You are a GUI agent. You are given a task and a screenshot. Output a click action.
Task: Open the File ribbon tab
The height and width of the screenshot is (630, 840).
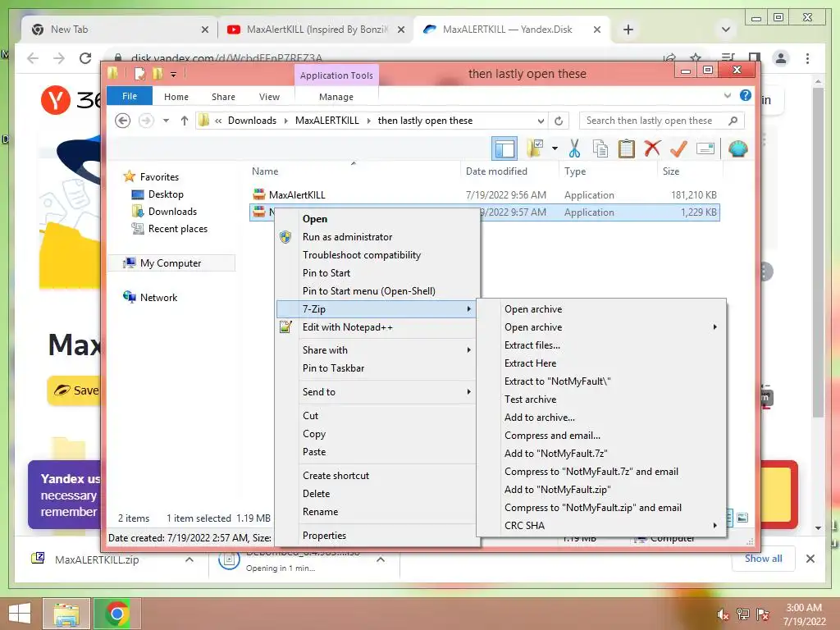pyautogui.click(x=130, y=97)
